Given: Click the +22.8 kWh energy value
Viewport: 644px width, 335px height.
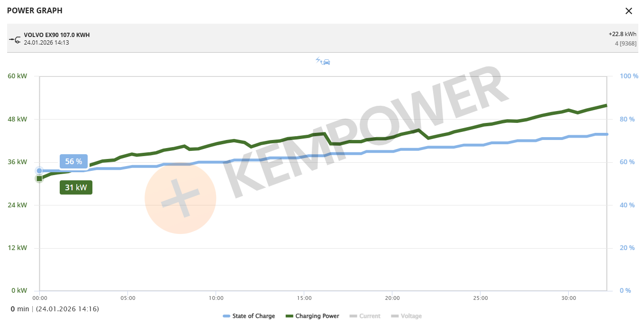Looking at the screenshot, I should 622,34.
